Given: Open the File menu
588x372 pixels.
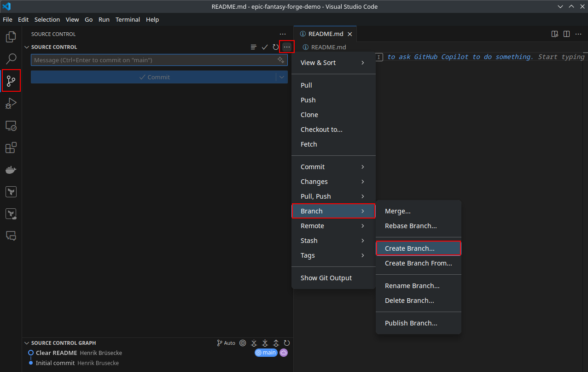Looking at the screenshot, I should click(x=7, y=19).
